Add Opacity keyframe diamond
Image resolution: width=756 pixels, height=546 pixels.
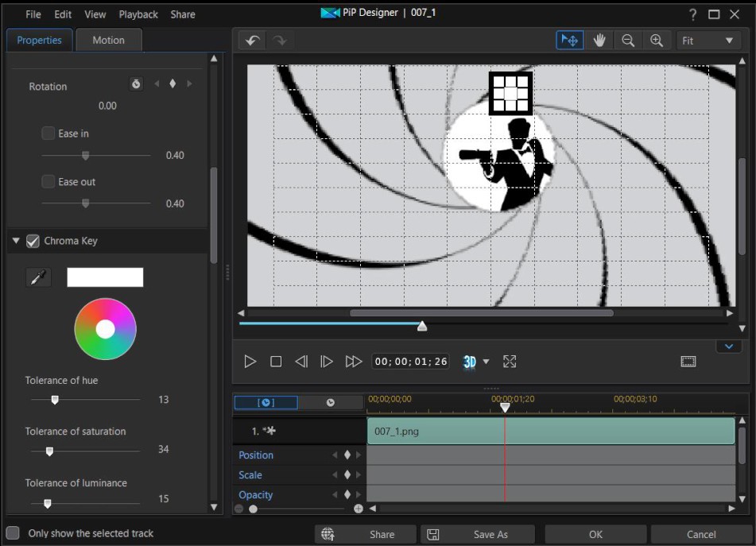(x=347, y=494)
